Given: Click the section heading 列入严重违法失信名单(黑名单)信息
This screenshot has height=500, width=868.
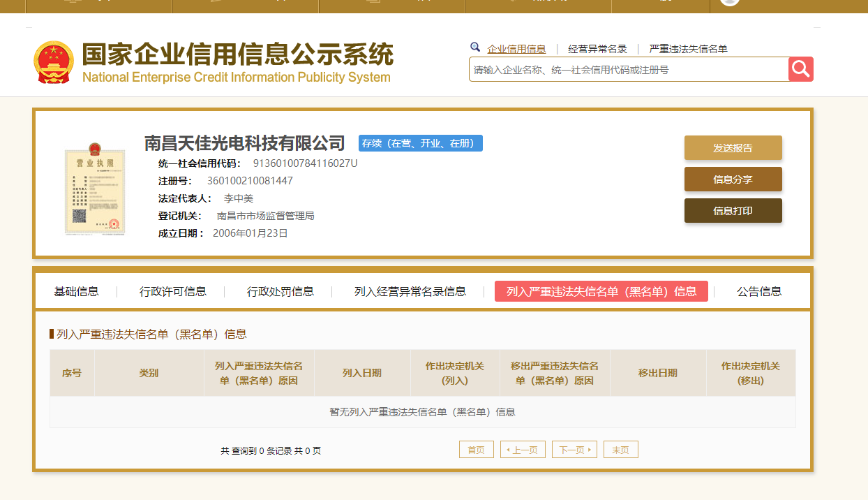Looking at the screenshot, I should tap(151, 334).
